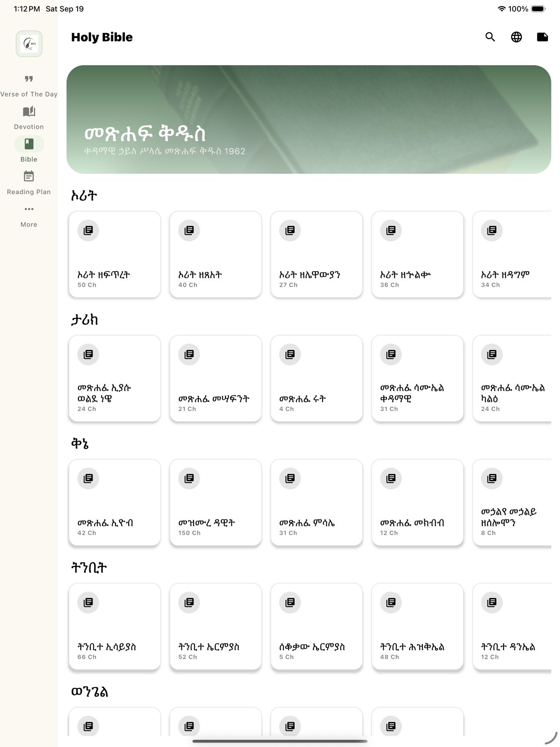Click the ኦሪት section heading
The image size is (560, 747).
point(84,195)
